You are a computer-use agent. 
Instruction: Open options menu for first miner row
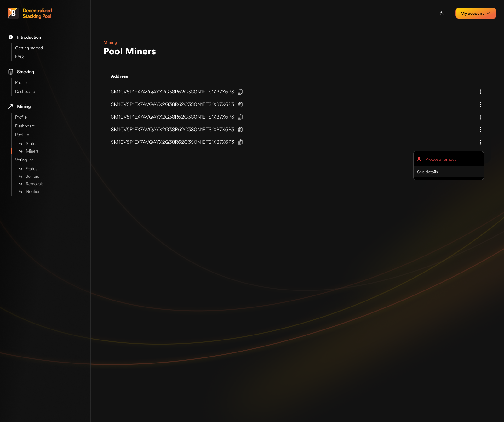[480, 92]
